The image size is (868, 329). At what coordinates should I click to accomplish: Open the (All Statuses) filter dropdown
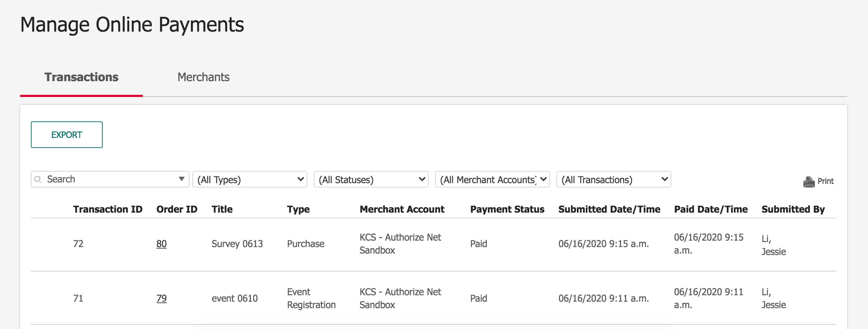[371, 179]
